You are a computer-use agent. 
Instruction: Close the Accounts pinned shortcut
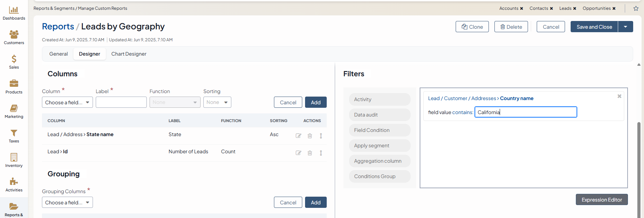521,8
